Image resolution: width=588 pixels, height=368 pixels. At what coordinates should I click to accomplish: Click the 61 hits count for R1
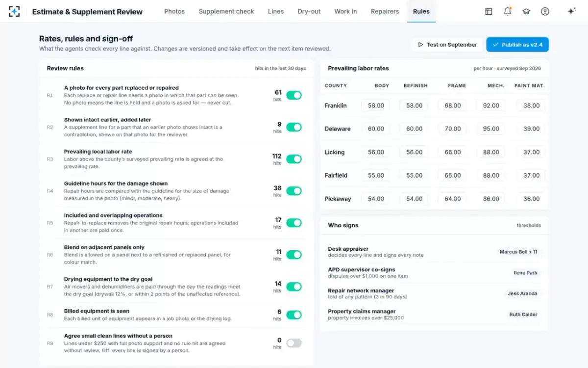(x=278, y=92)
